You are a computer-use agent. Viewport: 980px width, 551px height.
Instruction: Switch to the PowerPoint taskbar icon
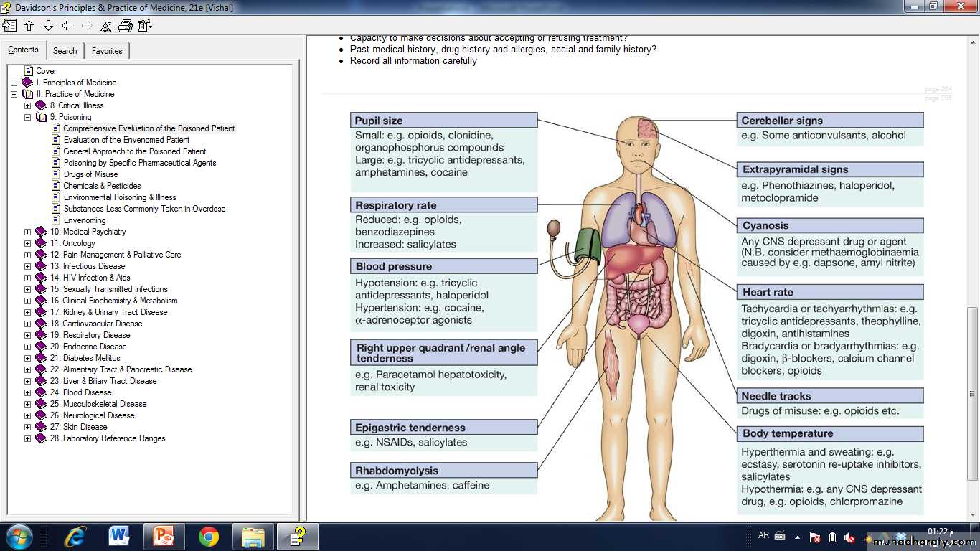(164, 536)
